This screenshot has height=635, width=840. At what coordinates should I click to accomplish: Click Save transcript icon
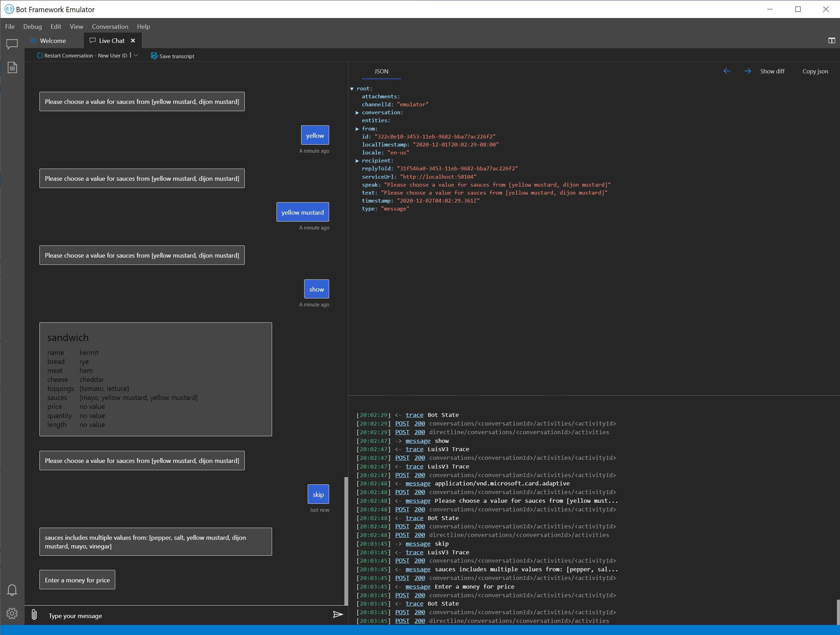pyautogui.click(x=154, y=56)
